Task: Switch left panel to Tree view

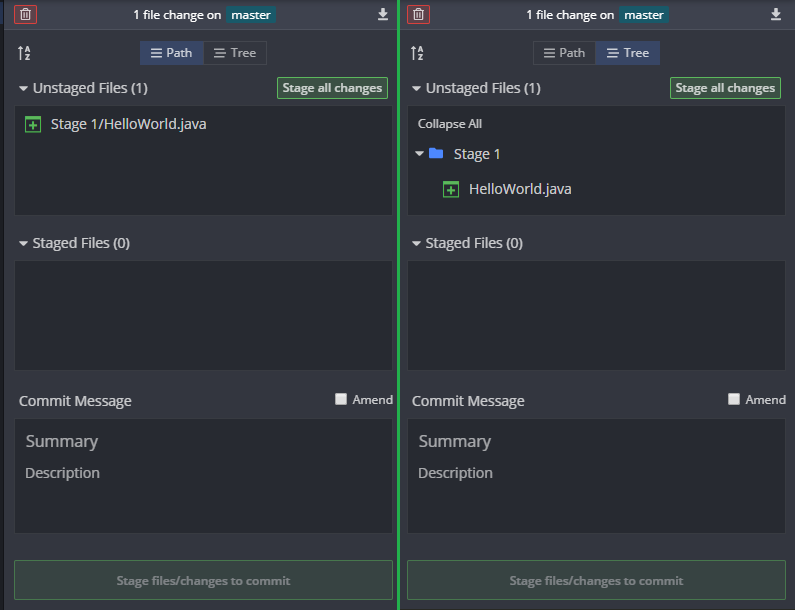Action: 235,53
